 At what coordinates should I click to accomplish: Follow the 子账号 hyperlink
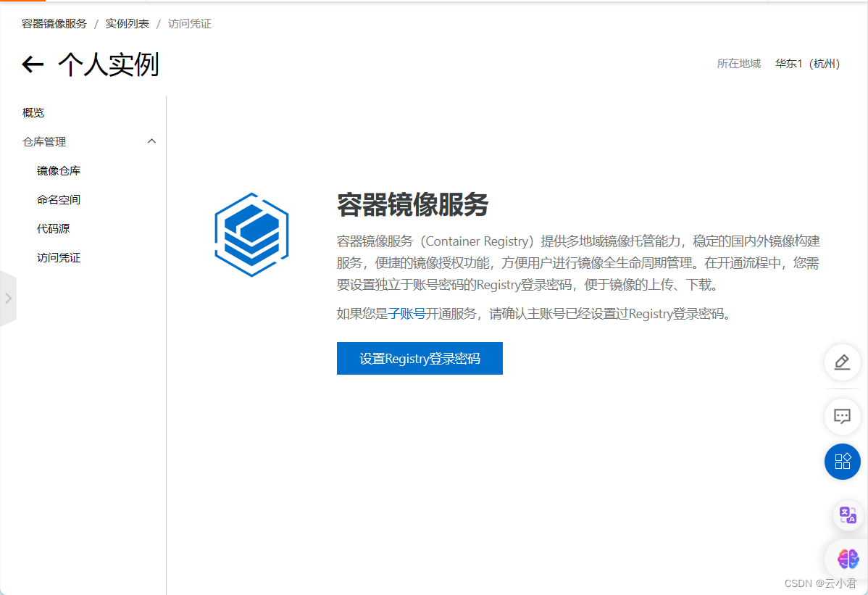tap(407, 314)
